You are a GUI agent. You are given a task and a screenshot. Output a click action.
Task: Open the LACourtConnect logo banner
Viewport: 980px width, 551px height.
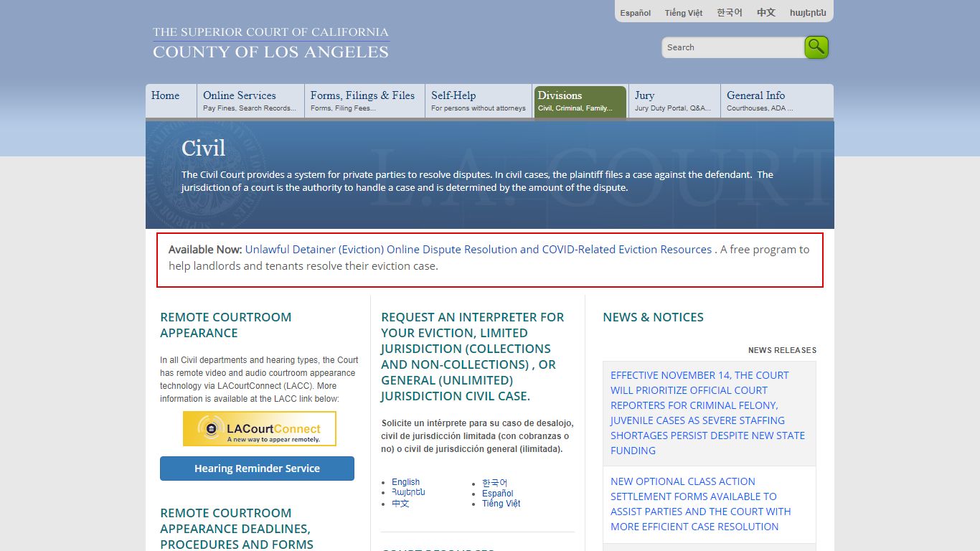260,428
